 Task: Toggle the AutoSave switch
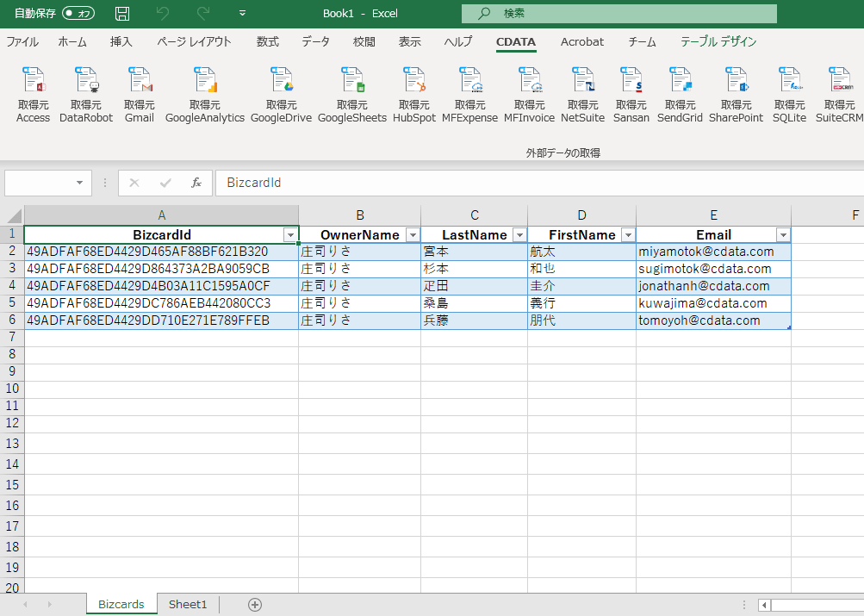(x=78, y=14)
